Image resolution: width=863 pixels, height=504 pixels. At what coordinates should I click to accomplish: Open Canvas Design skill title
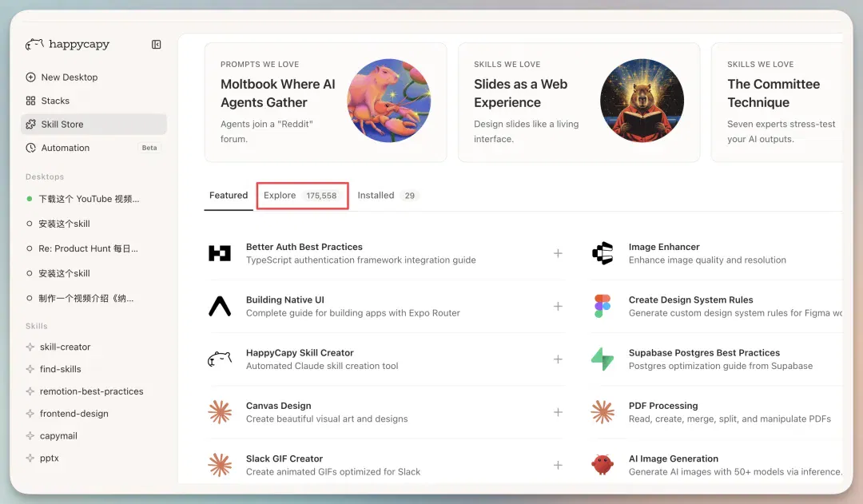pyautogui.click(x=279, y=406)
